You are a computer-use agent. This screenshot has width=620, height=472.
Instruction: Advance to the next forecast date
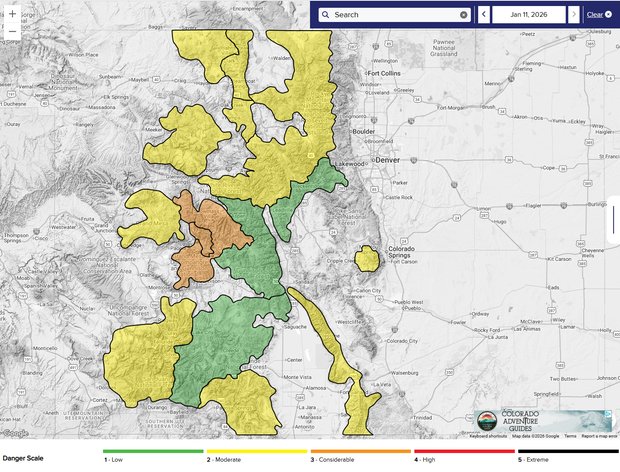pyautogui.click(x=573, y=15)
